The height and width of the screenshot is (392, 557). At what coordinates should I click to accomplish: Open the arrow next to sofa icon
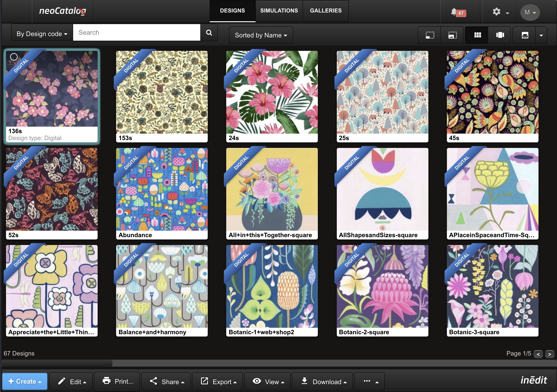click(x=541, y=35)
